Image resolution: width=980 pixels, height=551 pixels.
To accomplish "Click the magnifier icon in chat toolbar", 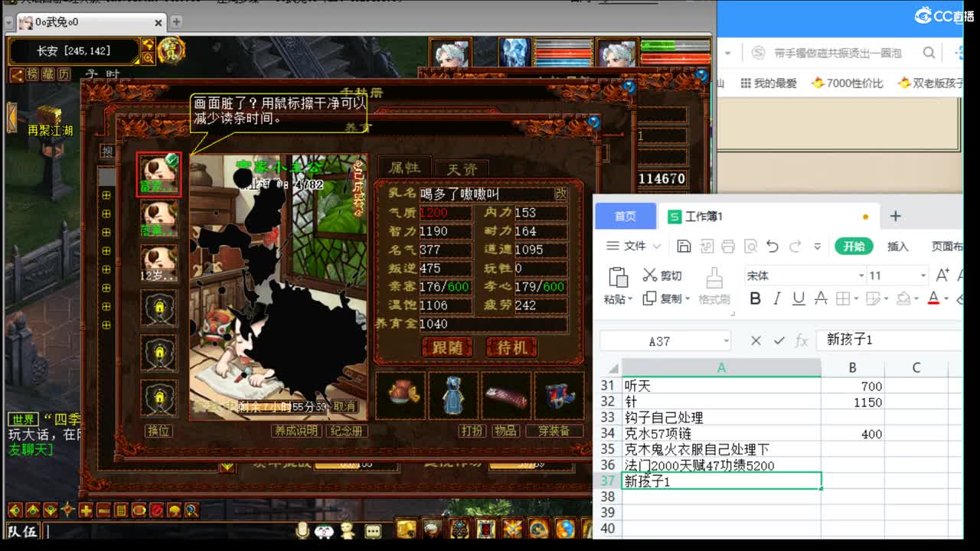I will (x=191, y=510).
